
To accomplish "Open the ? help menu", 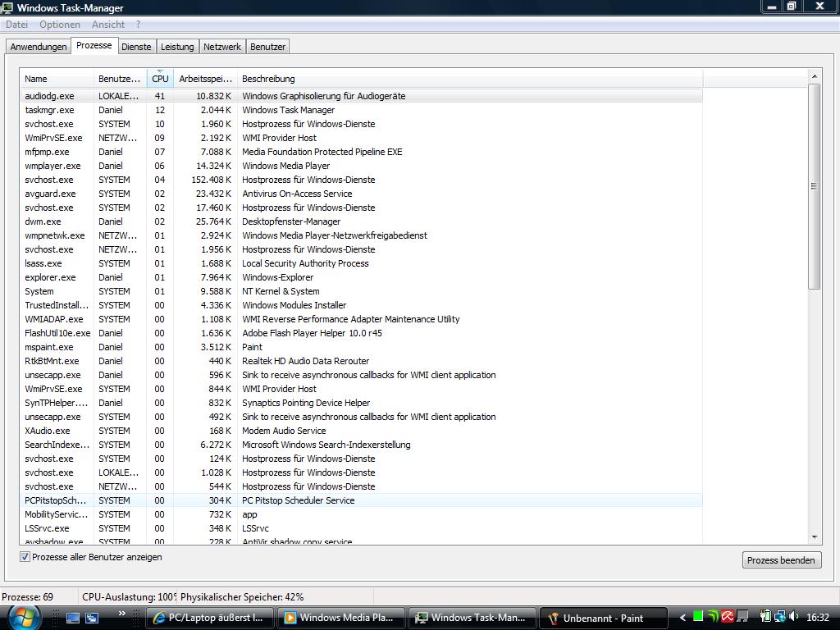I will [138, 25].
